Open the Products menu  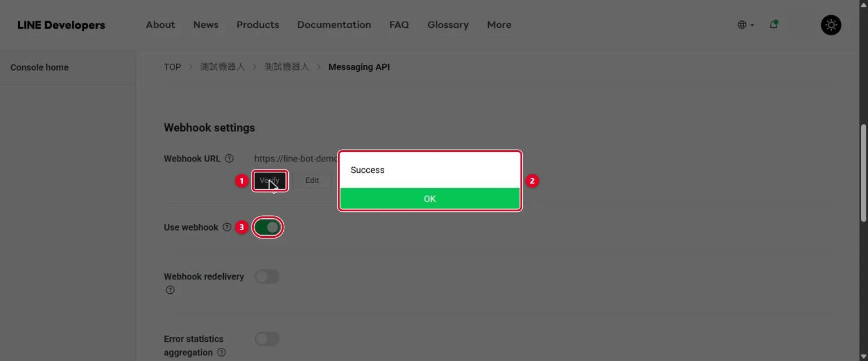pyautogui.click(x=258, y=25)
